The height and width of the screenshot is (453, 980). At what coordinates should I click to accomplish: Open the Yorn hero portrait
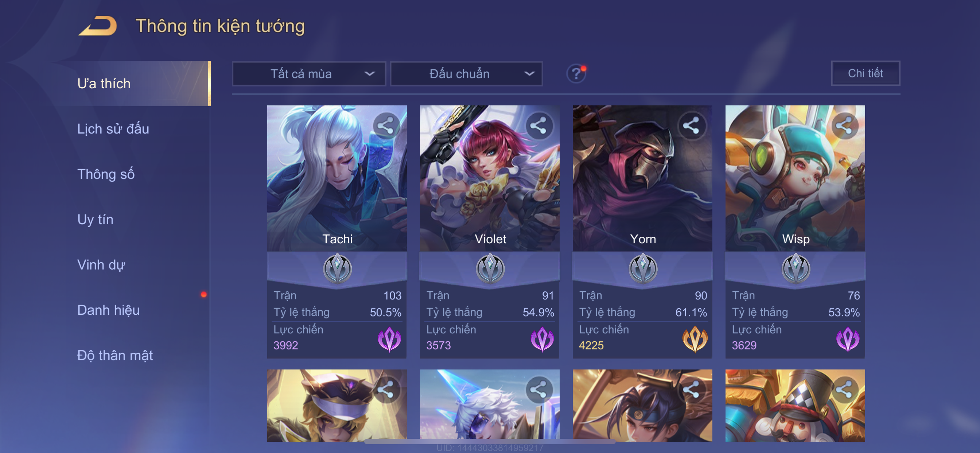pyautogui.click(x=642, y=178)
